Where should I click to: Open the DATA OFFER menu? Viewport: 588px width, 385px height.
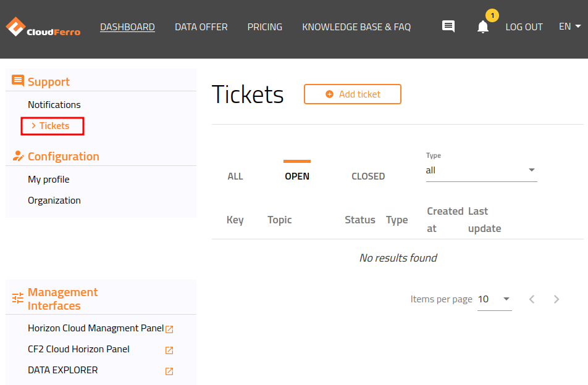pyautogui.click(x=201, y=27)
